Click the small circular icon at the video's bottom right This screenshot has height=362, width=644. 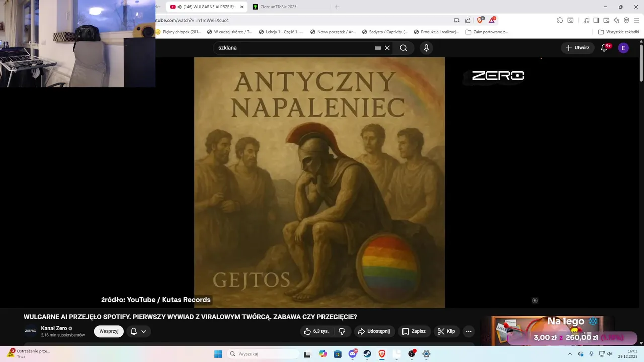tap(535, 300)
